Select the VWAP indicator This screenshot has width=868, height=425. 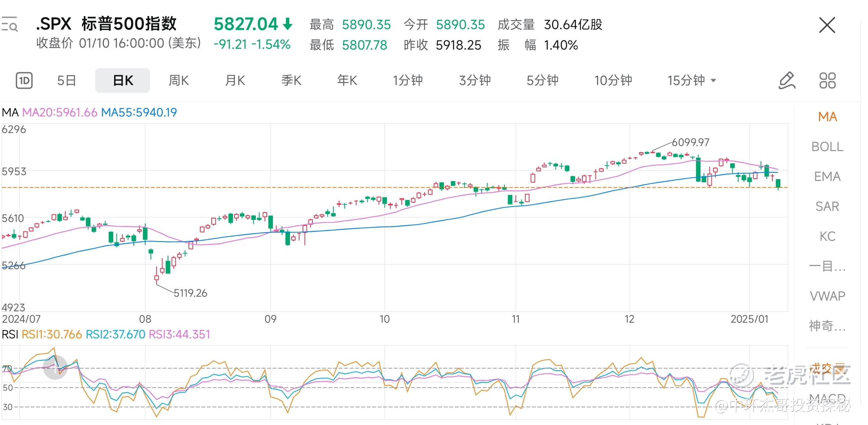pyautogui.click(x=827, y=296)
